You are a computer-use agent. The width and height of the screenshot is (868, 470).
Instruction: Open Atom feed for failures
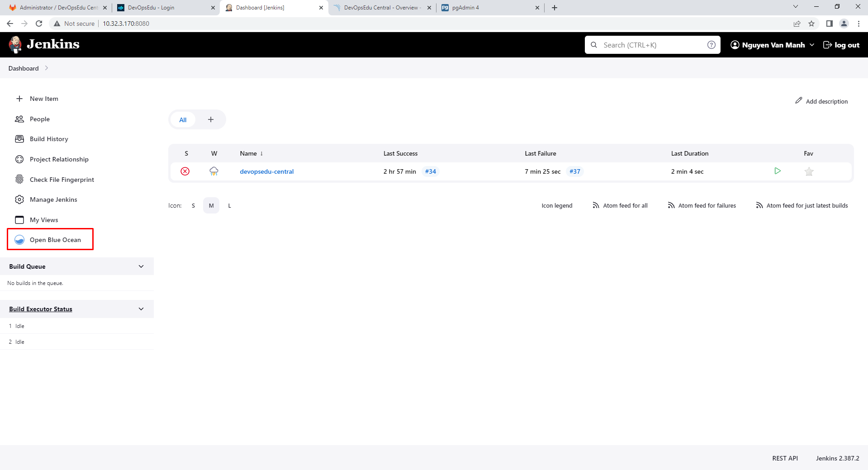pos(702,205)
